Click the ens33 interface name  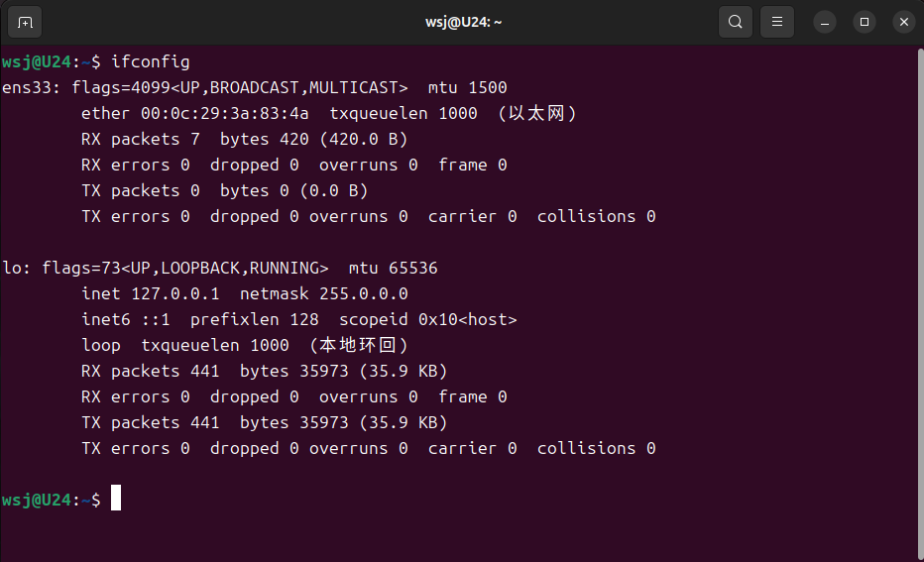pos(27,88)
